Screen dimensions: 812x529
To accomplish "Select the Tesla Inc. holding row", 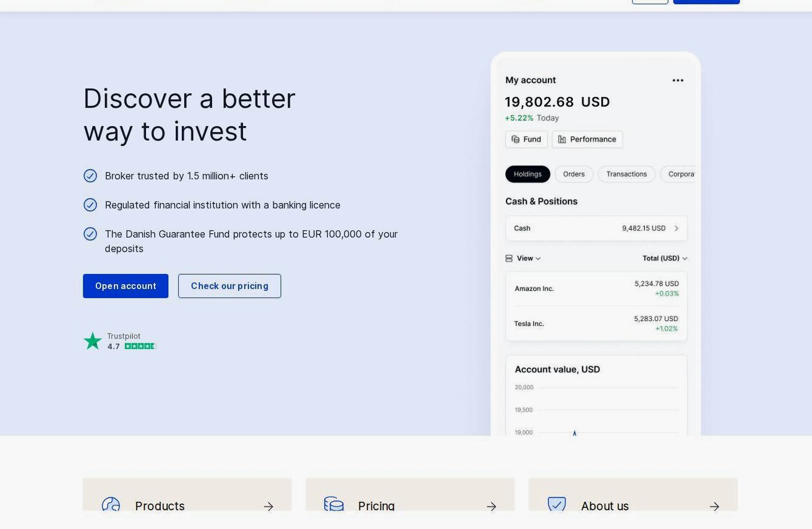I will (x=596, y=324).
